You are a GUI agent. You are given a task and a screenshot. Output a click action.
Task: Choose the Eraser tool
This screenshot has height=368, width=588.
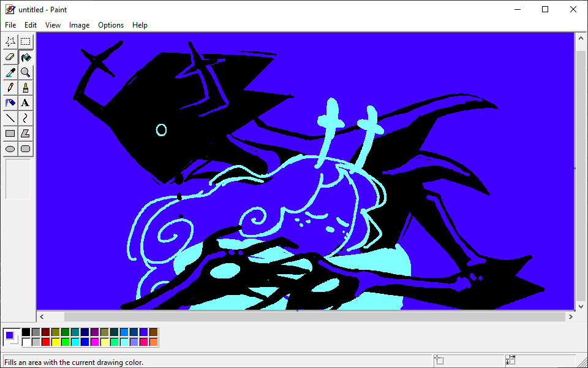[10, 57]
